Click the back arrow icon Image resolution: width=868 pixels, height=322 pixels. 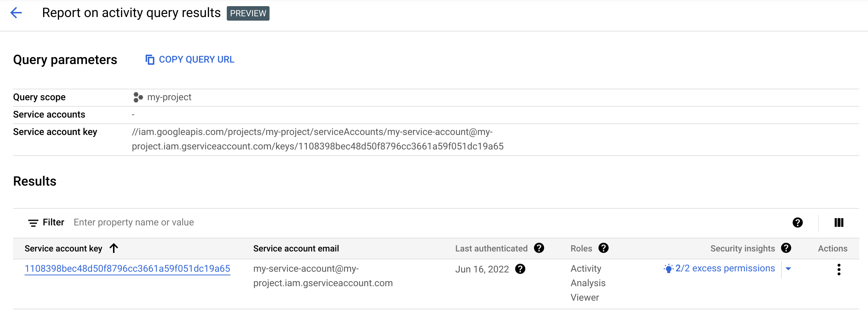pos(16,13)
